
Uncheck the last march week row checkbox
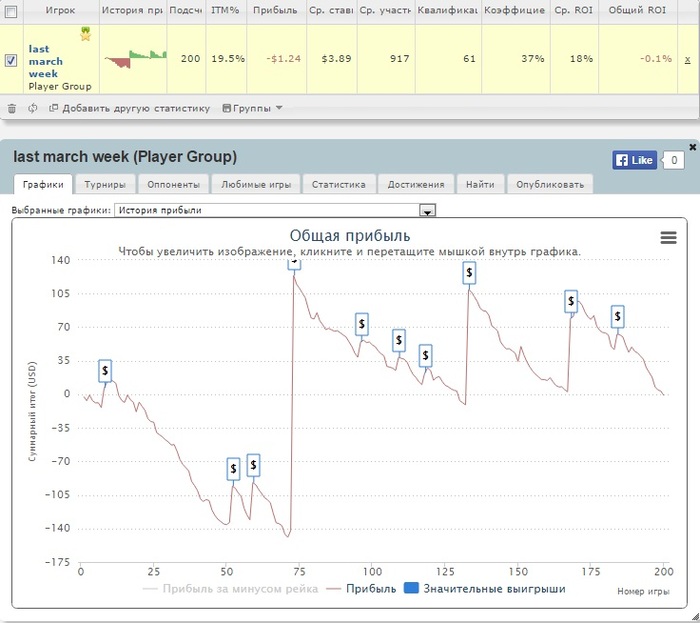[11, 60]
